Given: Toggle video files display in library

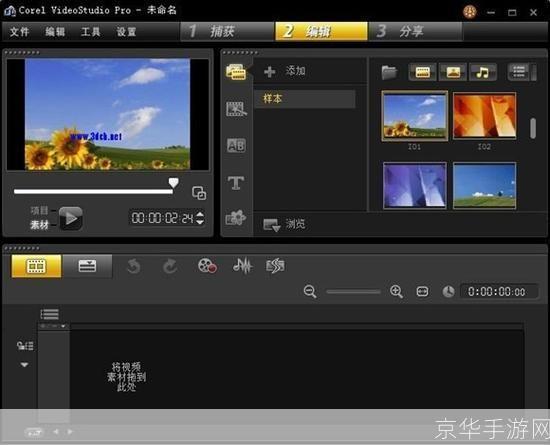Looking at the screenshot, I should tap(422, 72).
